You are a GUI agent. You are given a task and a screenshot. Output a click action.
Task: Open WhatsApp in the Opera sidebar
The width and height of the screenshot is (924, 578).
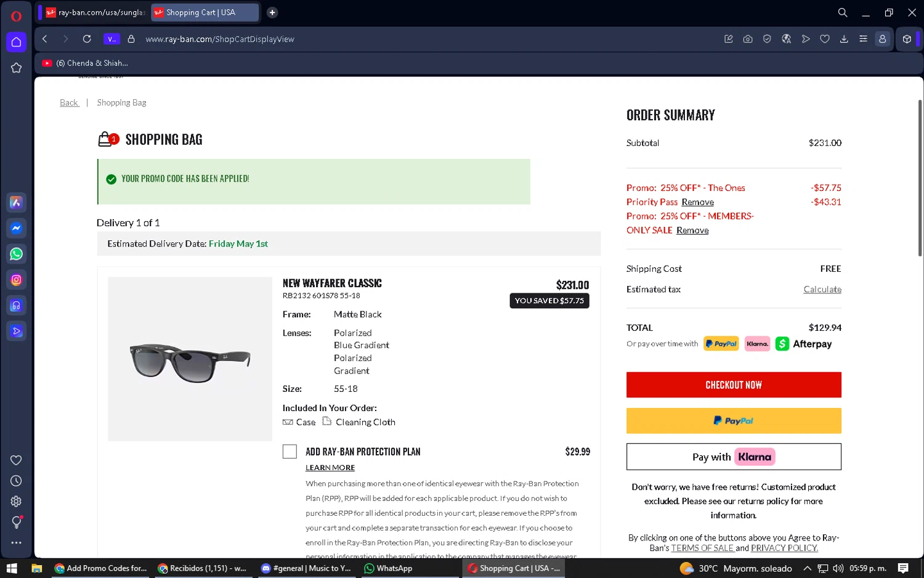(x=16, y=254)
